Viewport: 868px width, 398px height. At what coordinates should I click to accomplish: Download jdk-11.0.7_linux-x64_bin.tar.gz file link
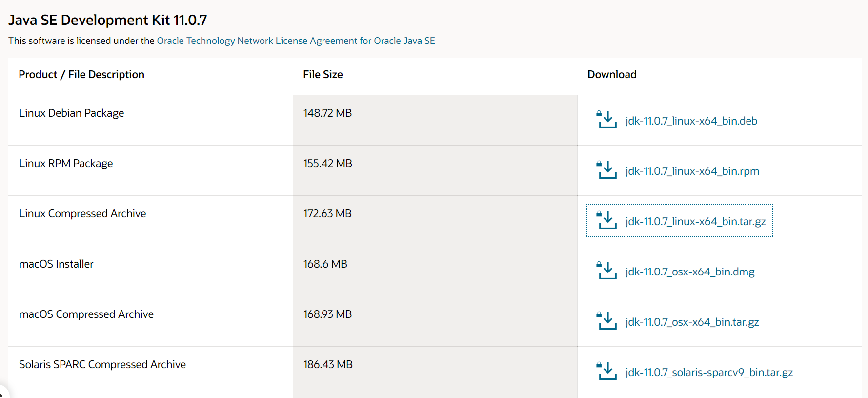(695, 221)
